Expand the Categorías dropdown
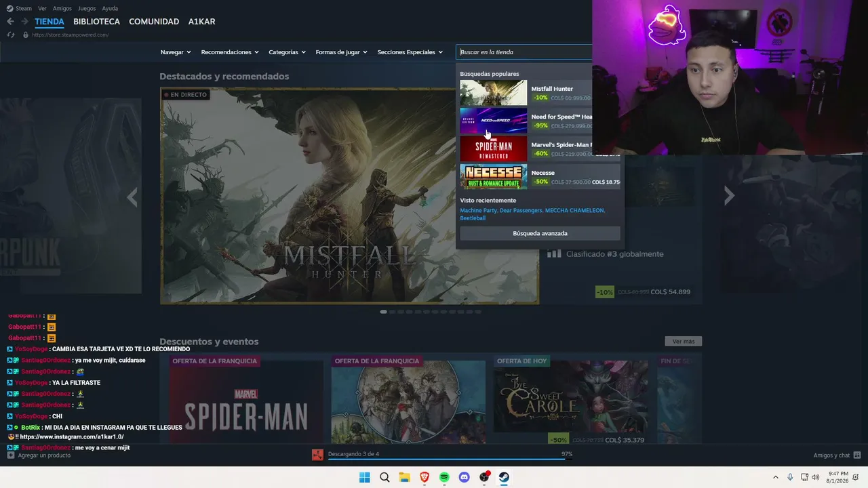The width and height of the screenshot is (868, 488). point(287,52)
